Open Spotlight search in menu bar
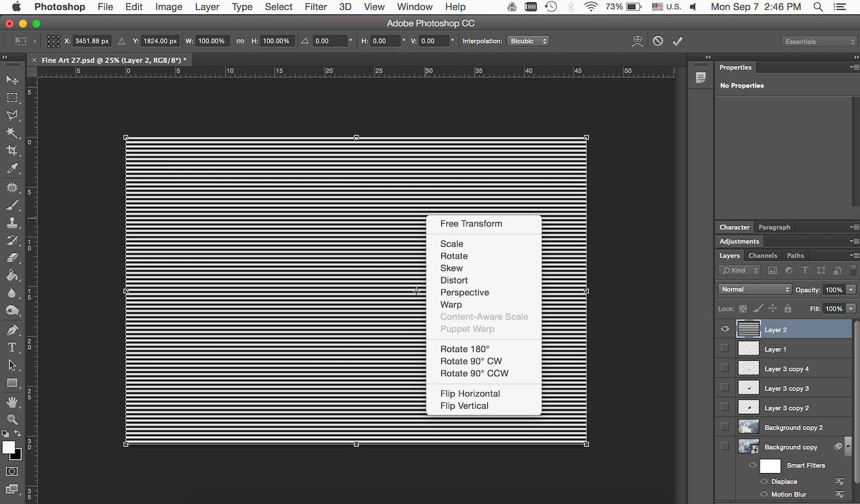Screen dimensions: 860x504 pos(818,7)
